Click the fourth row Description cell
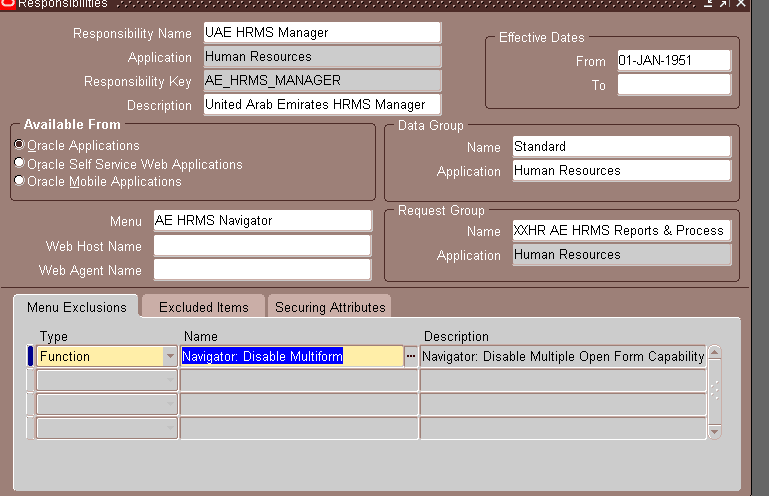 (x=563, y=428)
